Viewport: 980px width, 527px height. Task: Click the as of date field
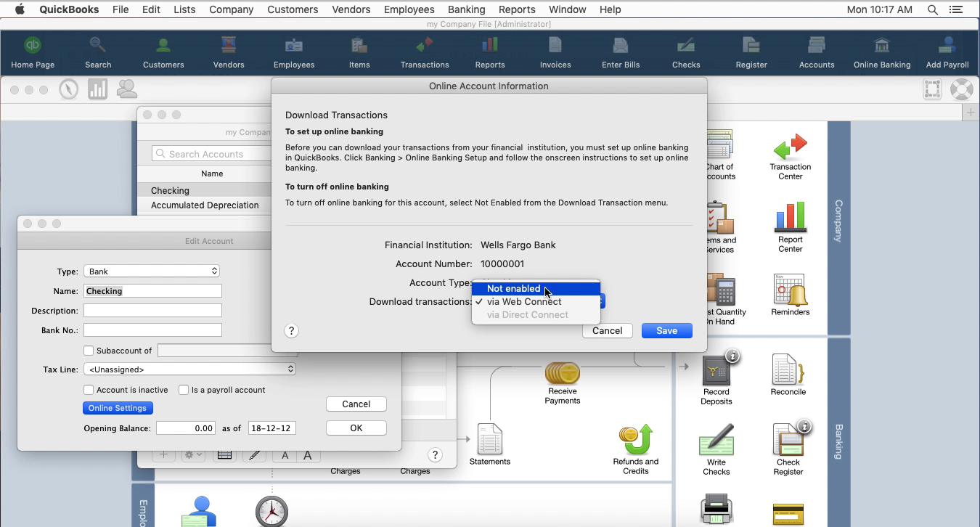click(x=271, y=428)
